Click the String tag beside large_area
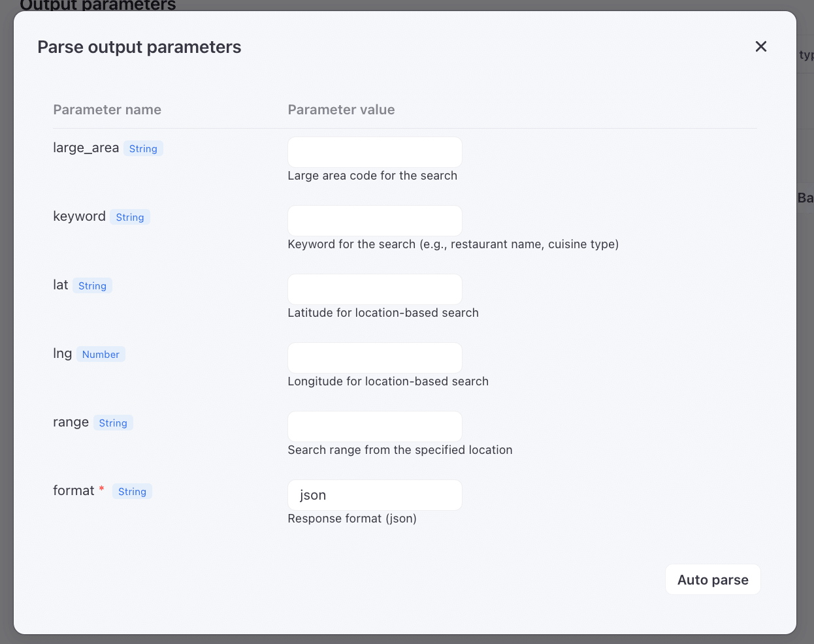 pos(143,149)
